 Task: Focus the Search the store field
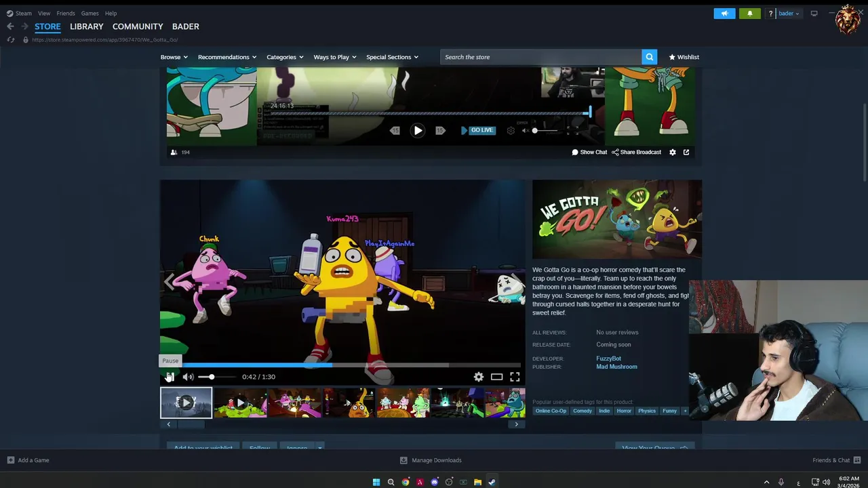(x=540, y=57)
